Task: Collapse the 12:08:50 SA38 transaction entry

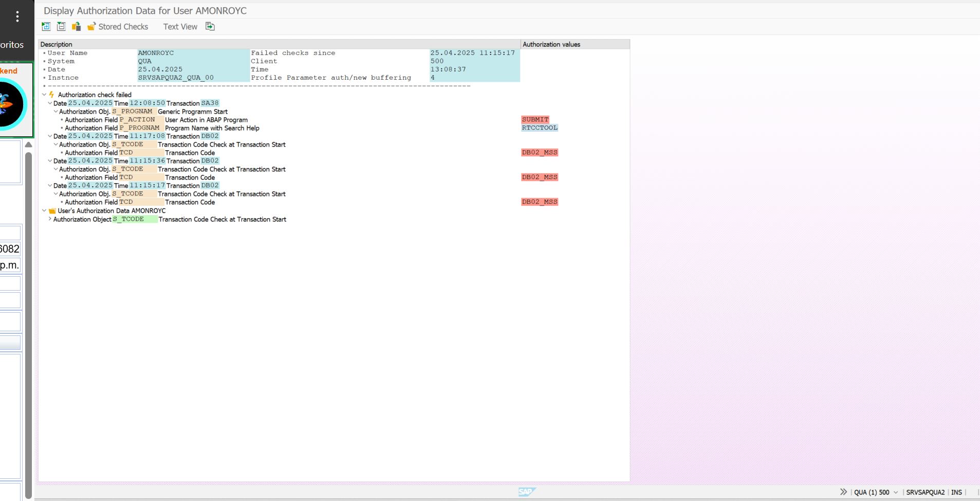Action: [50, 103]
